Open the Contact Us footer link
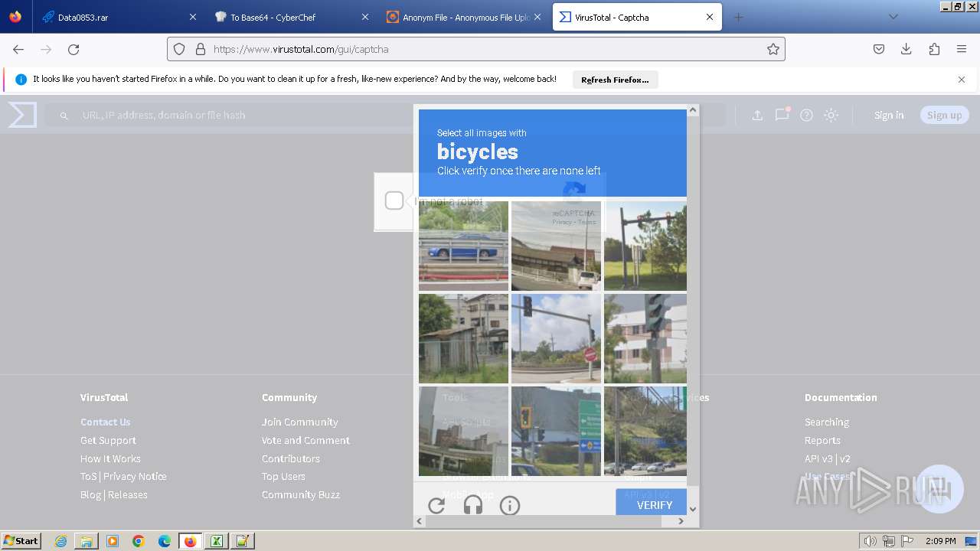Viewport: 980px width, 551px height. 106,422
